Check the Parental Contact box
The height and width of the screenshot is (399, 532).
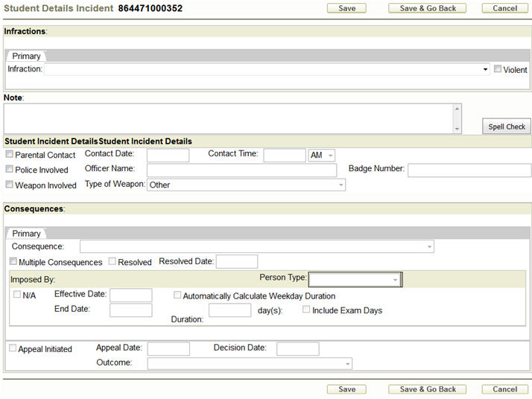9,155
